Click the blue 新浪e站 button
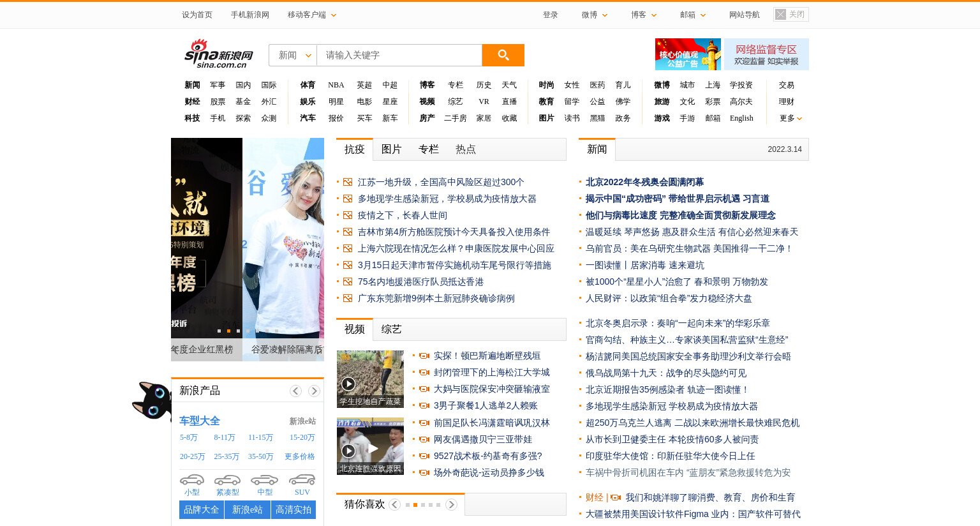The image size is (980, 526). pos(248,509)
